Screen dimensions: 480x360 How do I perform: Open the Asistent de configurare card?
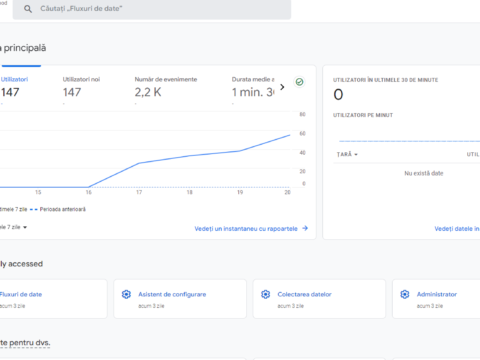180,299
